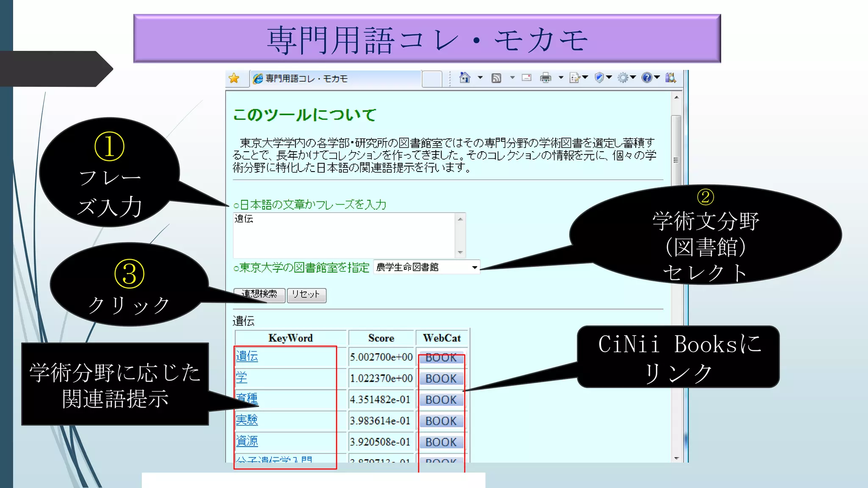This screenshot has height=488, width=868.
Task: Click BOOK button in 学 row
Action: pos(441,379)
